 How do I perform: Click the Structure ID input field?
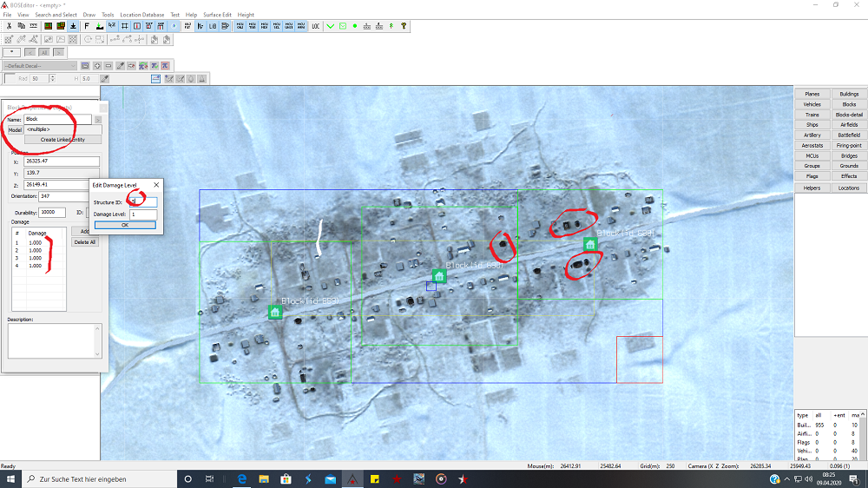point(143,202)
